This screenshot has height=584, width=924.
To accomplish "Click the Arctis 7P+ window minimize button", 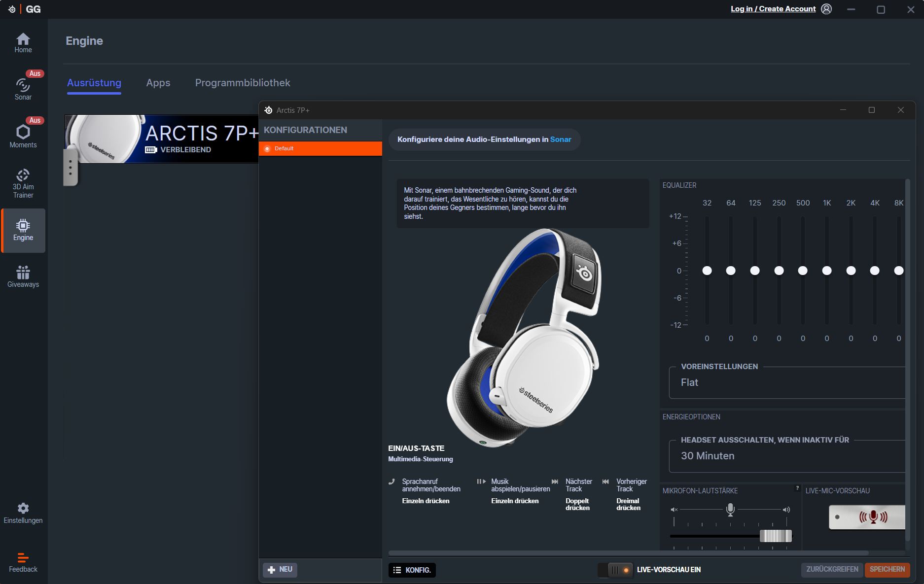I will point(843,110).
